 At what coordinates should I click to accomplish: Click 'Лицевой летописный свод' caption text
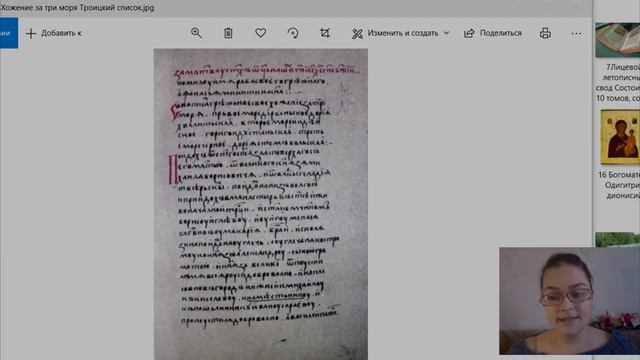click(618, 82)
